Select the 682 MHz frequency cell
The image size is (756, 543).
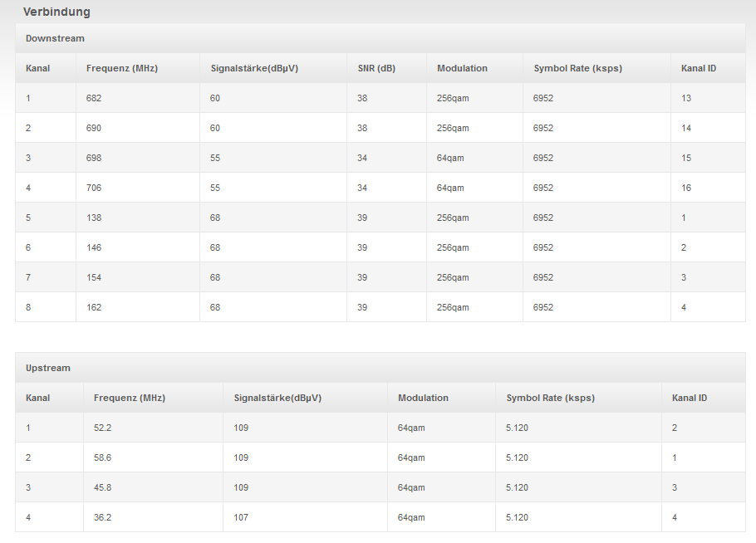click(x=94, y=98)
